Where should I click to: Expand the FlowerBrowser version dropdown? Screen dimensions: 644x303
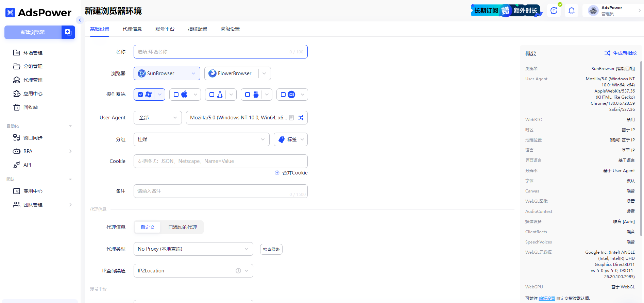[264, 73]
